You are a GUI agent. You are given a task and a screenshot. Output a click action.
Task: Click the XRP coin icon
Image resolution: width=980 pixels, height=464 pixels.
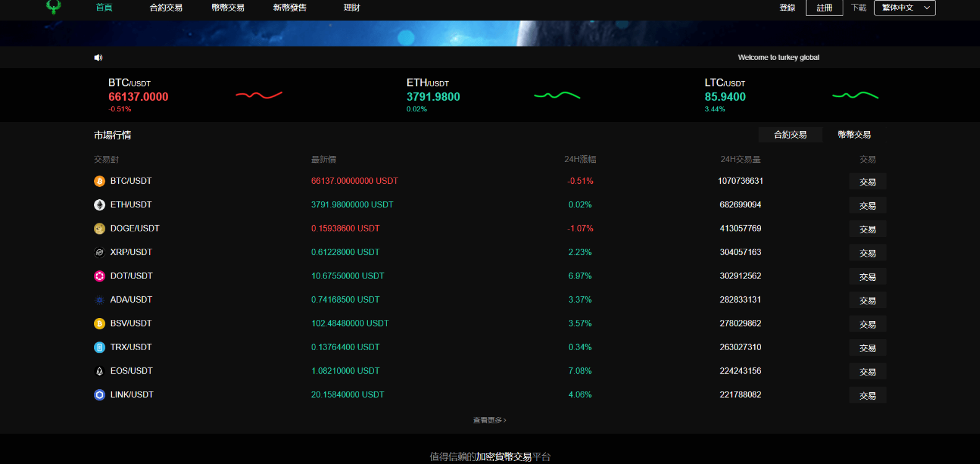[100, 252]
